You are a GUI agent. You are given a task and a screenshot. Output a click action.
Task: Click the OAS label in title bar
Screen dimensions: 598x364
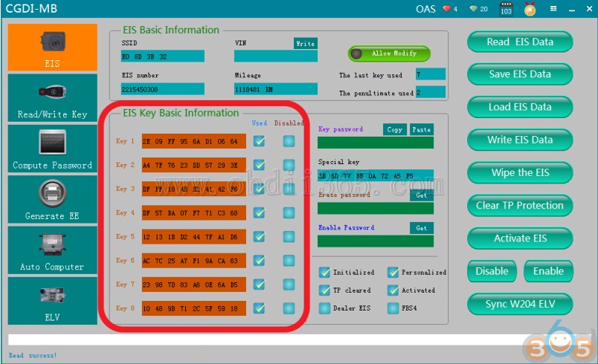point(425,8)
